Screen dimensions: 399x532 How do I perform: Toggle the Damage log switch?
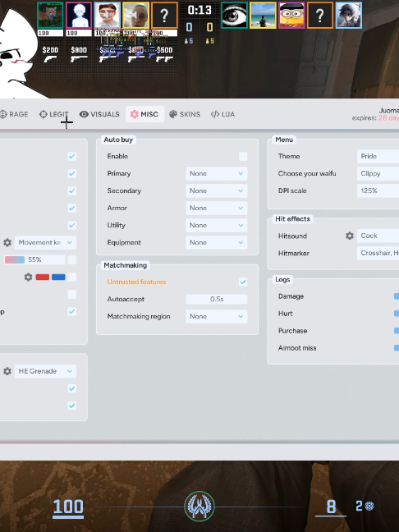(x=397, y=296)
